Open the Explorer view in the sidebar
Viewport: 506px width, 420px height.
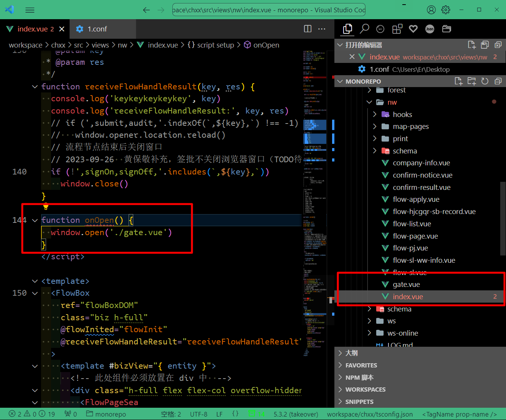click(x=347, y=29)
